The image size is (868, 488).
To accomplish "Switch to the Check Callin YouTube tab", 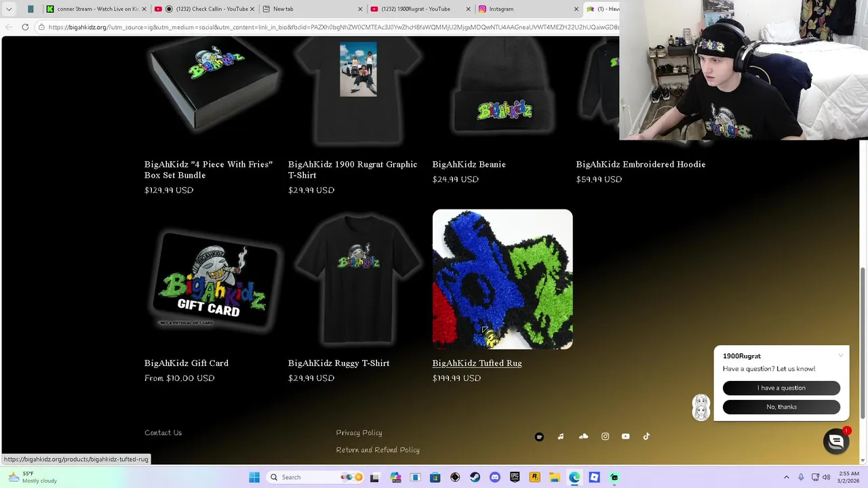I will [205, 9].
